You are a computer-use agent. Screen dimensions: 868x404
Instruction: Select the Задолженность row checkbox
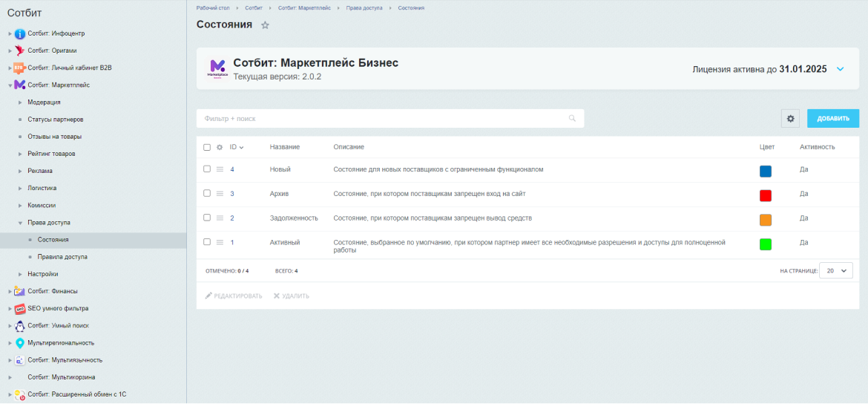tap(207, 218)
